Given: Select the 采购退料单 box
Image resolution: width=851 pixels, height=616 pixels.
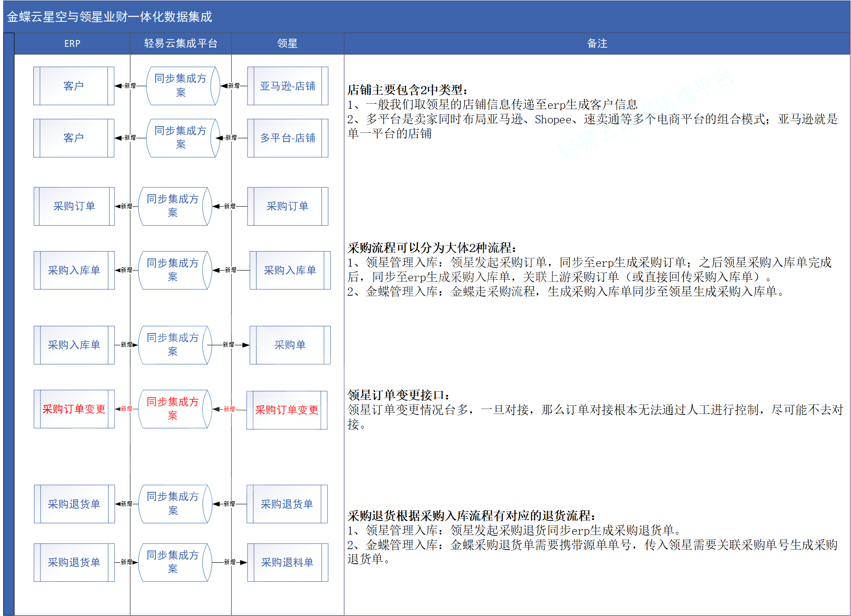Looking at the screenshot, I should [x=287, y=562].
